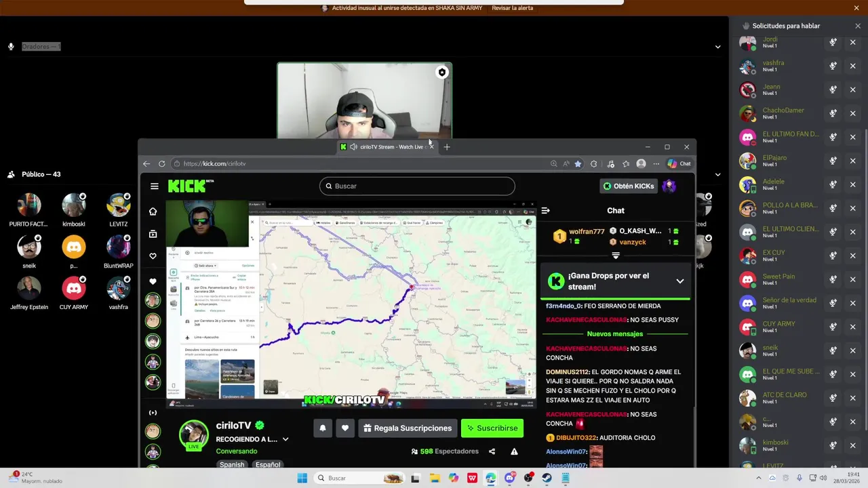This screenshot has height=488, width=868.
Task: Click the Español tag
Action: click(x=268, y=464)
